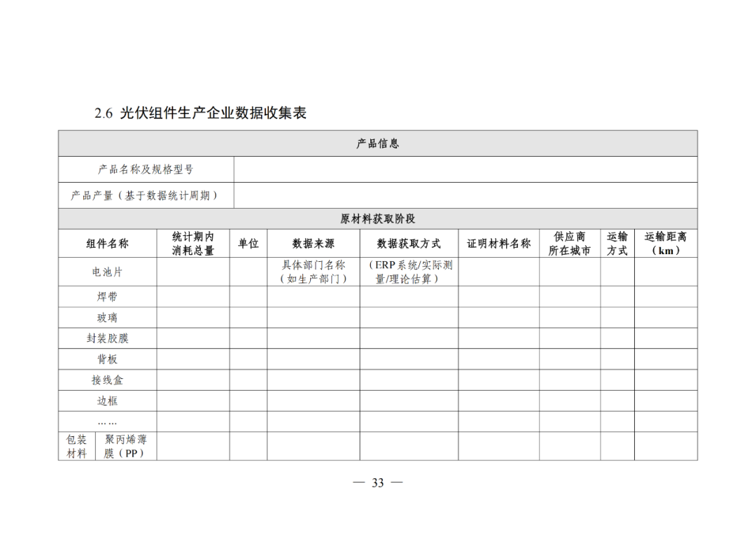Select the 供应商所在城市 column header
The height and width of the screenshot is (535, 756).
(x=569, y=244)
